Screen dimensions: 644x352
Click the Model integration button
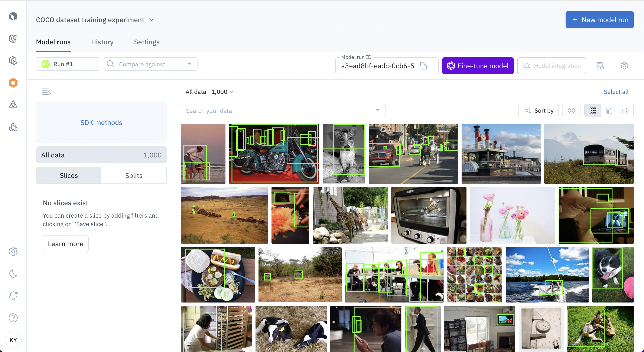coord(552,66)
